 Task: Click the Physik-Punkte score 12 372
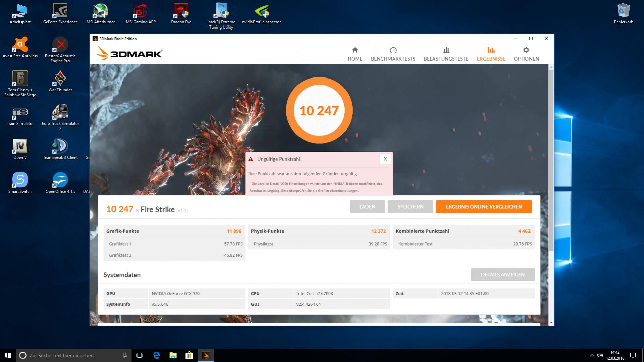coord(378,231)
